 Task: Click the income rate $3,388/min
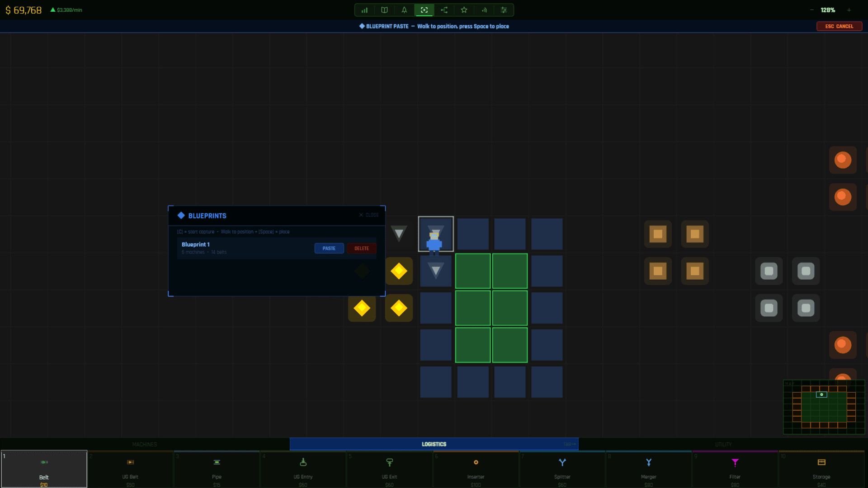(66, 10)
